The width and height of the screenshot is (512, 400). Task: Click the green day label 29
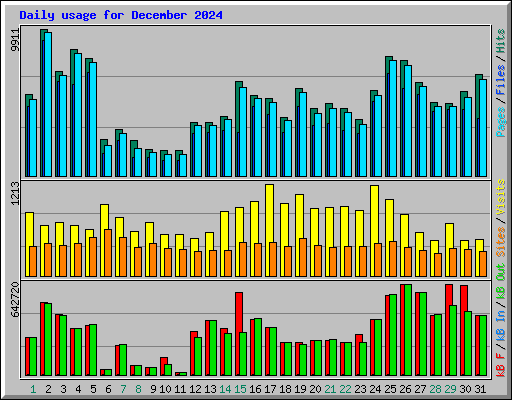click(450, 389)
